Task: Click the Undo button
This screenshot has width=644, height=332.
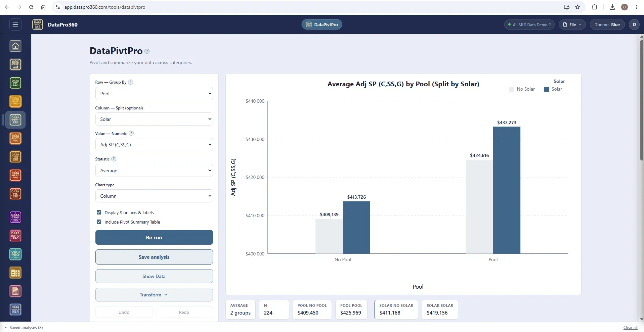Action: pos(124,312)
